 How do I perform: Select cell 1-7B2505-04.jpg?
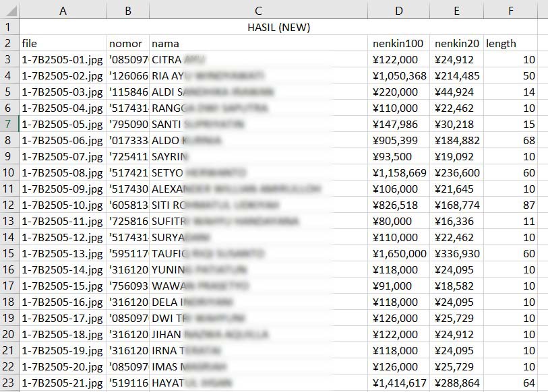tap(63, 108)
